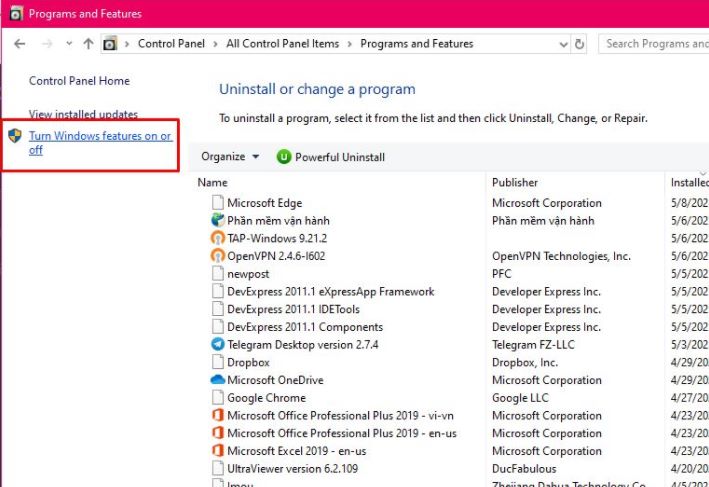Image resolution: width=709 pixels, height=487 pixels.
Task: Click DucFabulous publisher cell
Action: (524, 469)
